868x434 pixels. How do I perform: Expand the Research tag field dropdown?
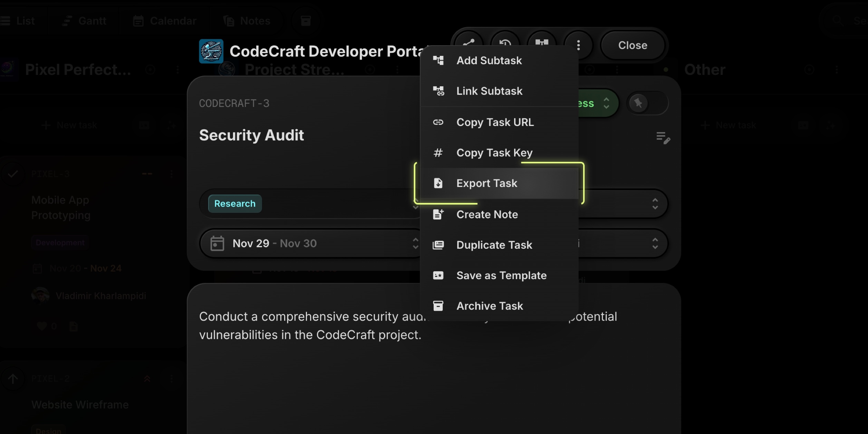(x=416, y=204)
